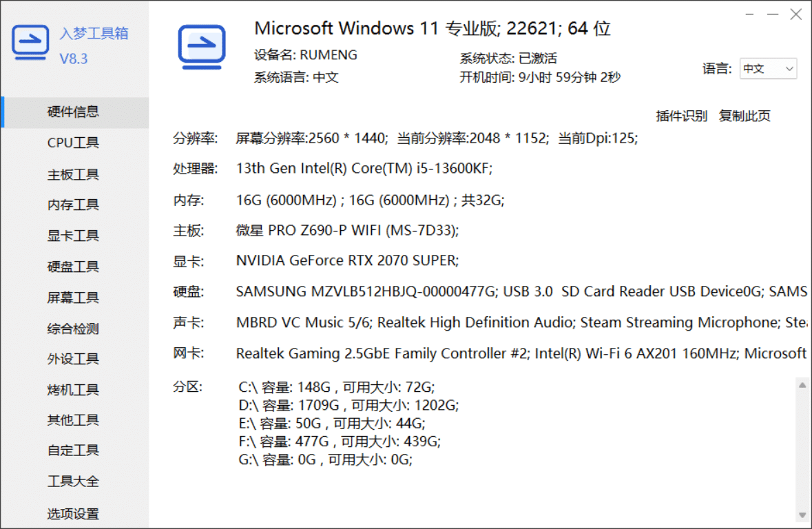The width and height of the screenshot is (812, 529).
Task: Click the partition list scroll-down arrow
Action: click(802, 515)
